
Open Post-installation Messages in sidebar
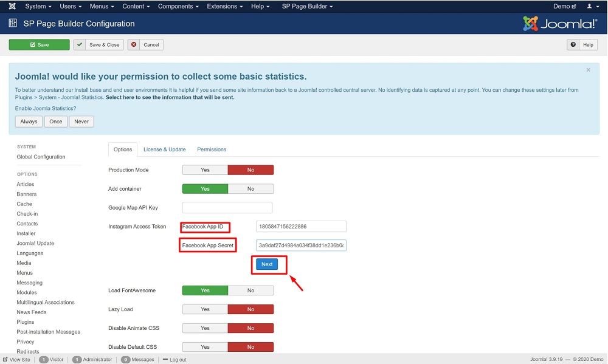tap(49, 332)
